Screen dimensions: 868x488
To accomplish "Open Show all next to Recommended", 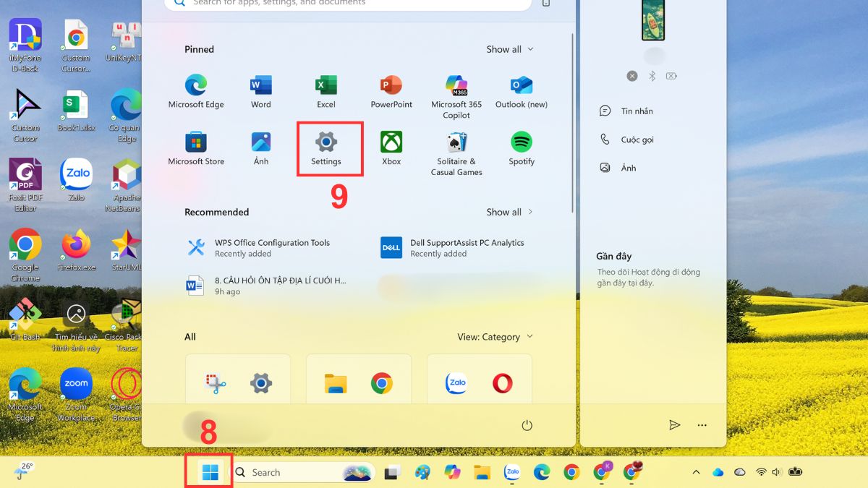I will click(510, 212).
